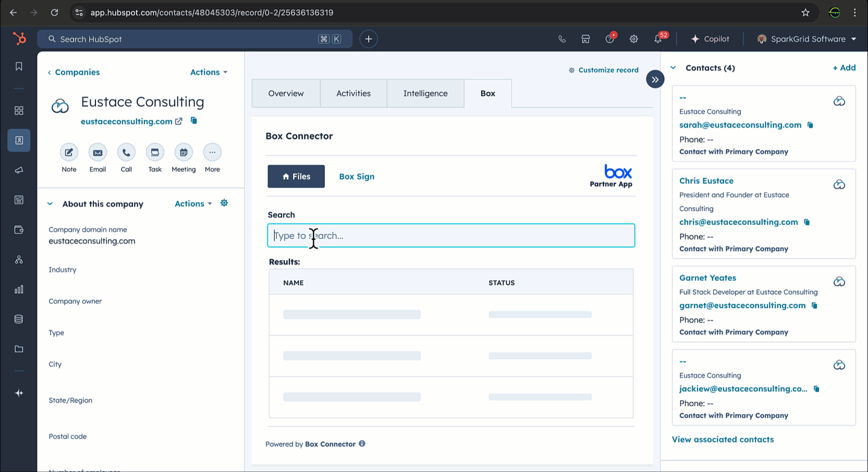This screenshot has height=472, width=868.
Task: Open Copilot assistant
Action: 710,39
